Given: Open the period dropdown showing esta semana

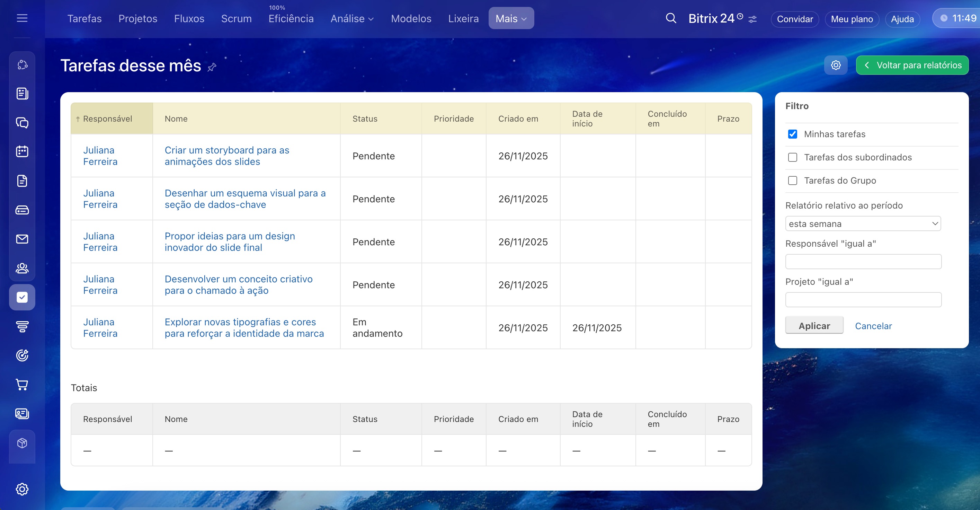Looking at the screenshot, I should 863,224.
